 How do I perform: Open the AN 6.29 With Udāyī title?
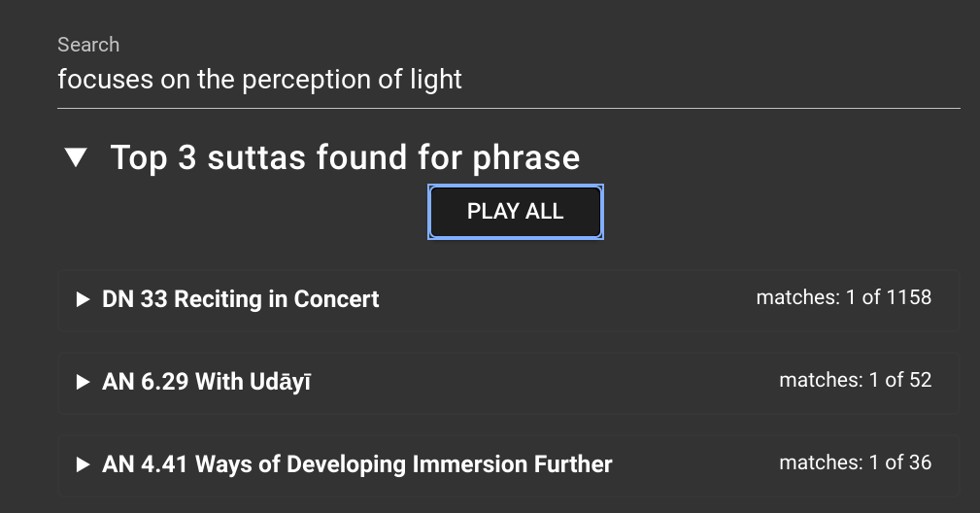coord(206,382)
